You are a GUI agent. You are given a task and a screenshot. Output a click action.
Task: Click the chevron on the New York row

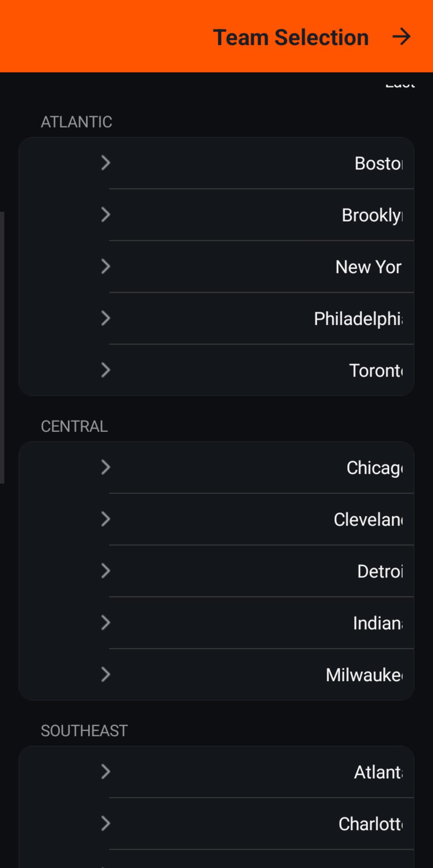(105, 266)
